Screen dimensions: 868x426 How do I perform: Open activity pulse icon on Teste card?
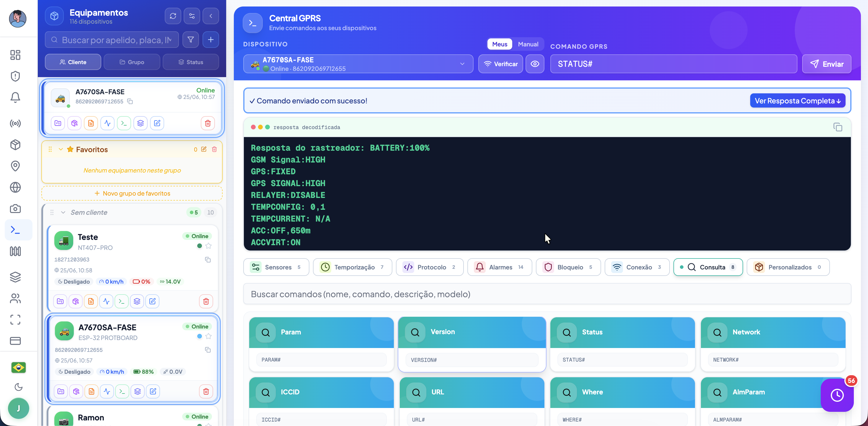[x=107, y=301]
